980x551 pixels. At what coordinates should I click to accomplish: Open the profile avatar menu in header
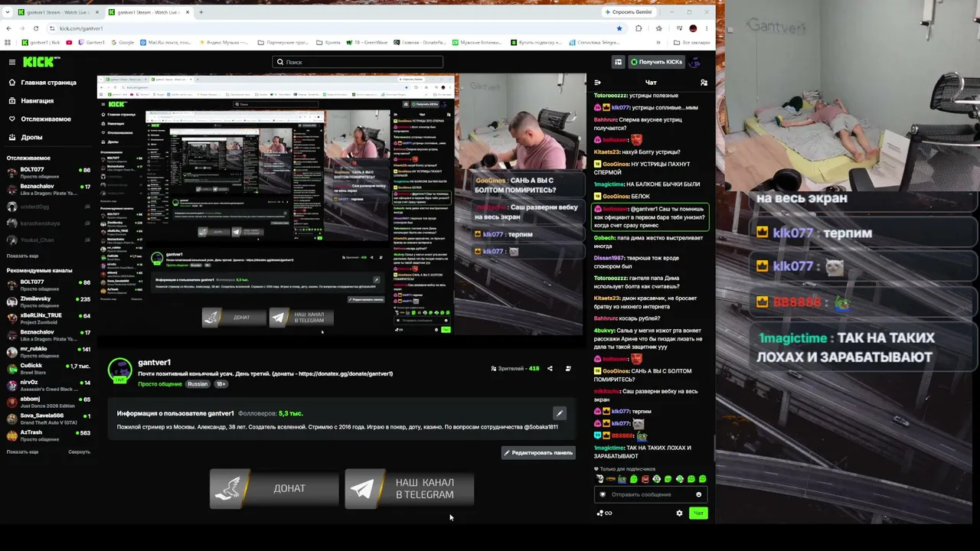point(696,62)
